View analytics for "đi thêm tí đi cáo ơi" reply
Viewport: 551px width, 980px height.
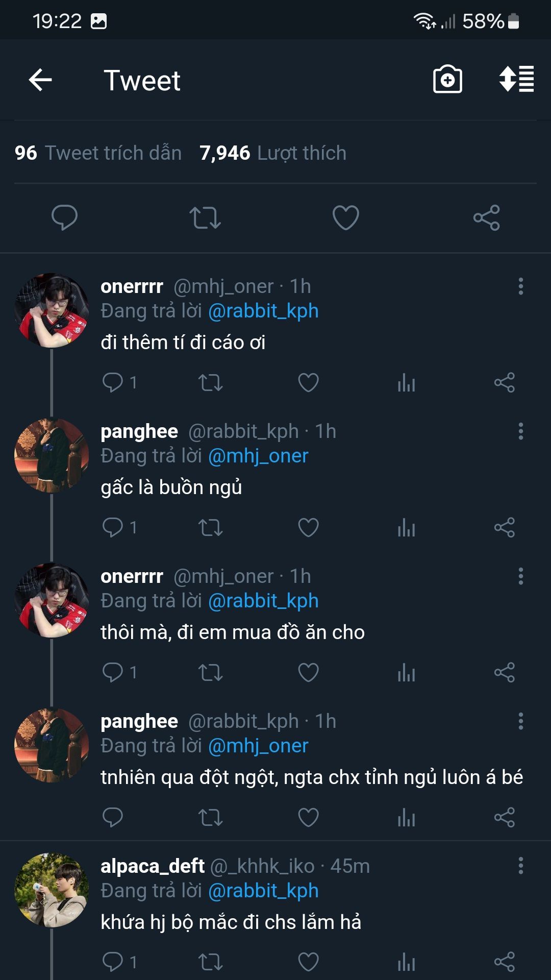406,382
